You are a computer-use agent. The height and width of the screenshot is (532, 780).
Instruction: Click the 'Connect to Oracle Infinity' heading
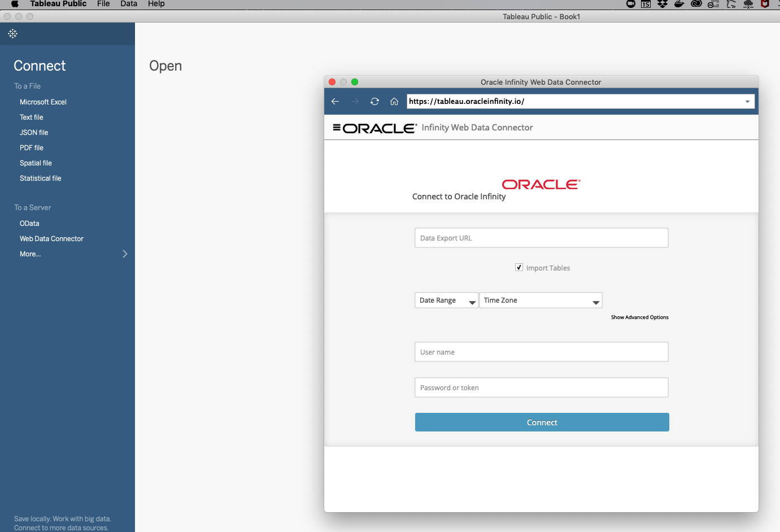tap(459, 197)
